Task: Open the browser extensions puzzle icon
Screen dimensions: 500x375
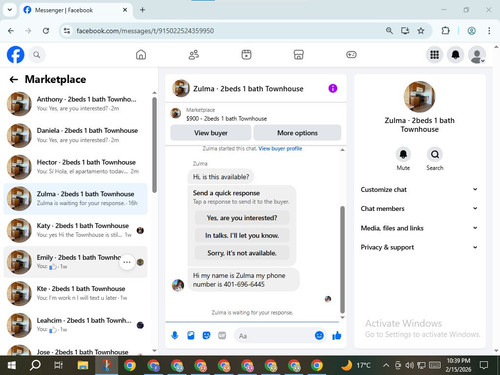Action: coord(445,31)
